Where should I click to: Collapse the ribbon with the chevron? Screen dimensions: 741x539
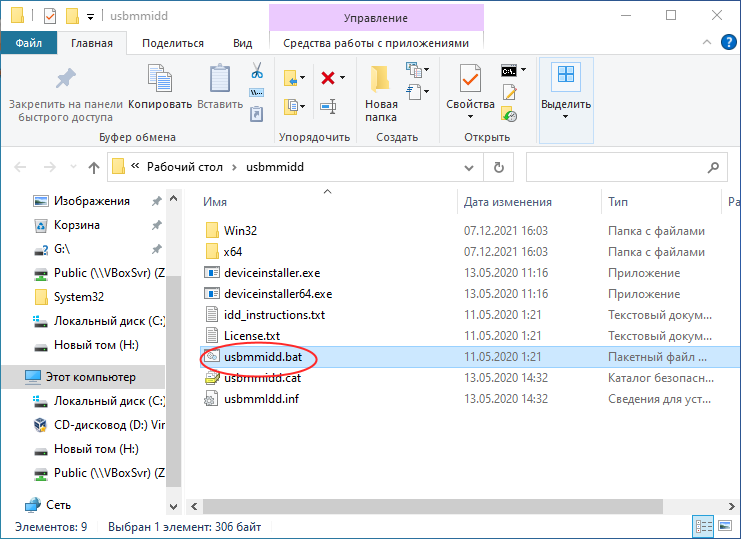tap(707, 42)
